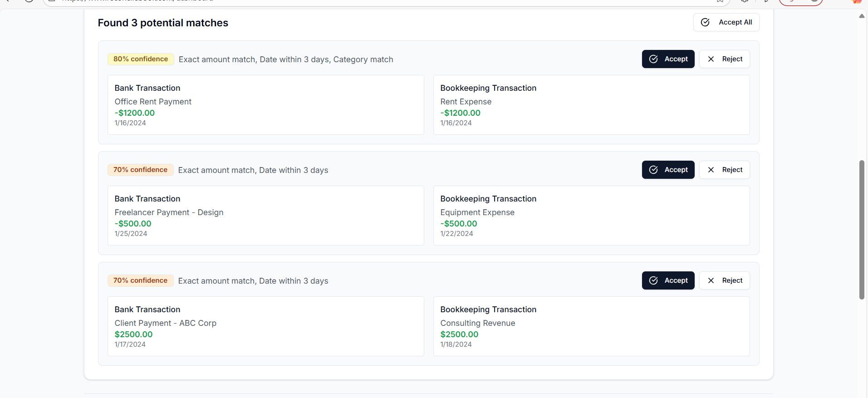Click the 80% confidence badge
This screenshot has height=398, width=868.
141,59
